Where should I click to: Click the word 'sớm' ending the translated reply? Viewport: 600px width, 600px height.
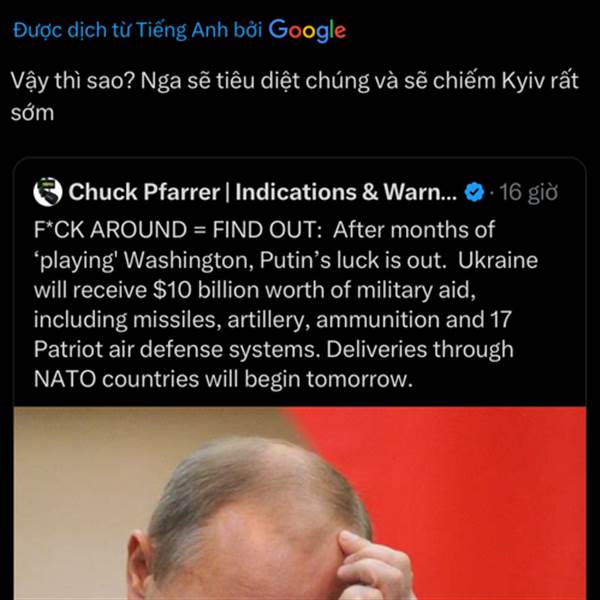(33, 113)
